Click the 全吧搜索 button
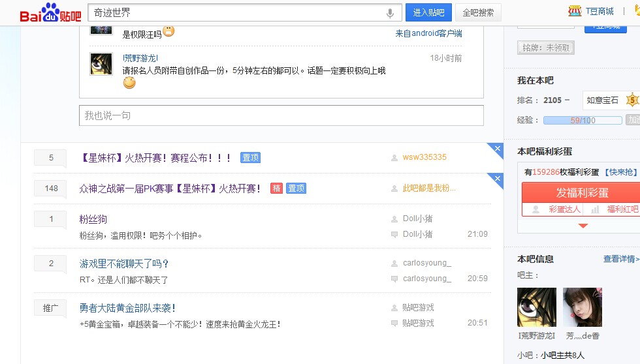The height and width of the screenshot is (364, 640). 478,12
